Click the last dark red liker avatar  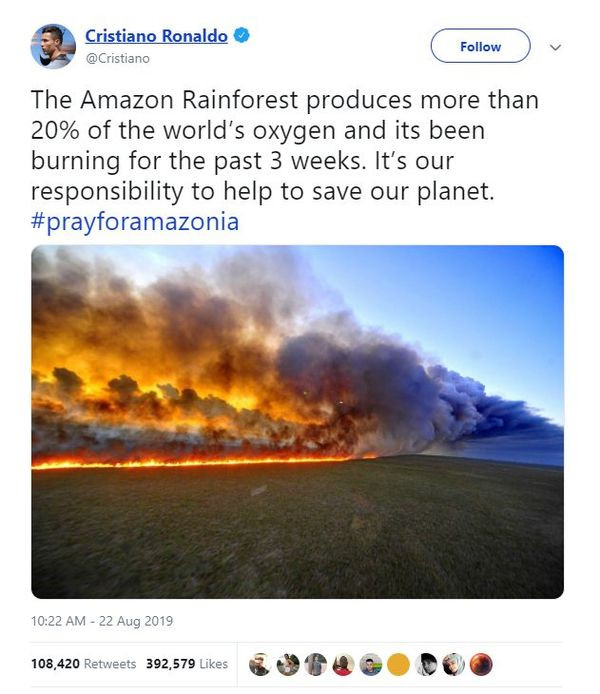click(x=483, y=664)
